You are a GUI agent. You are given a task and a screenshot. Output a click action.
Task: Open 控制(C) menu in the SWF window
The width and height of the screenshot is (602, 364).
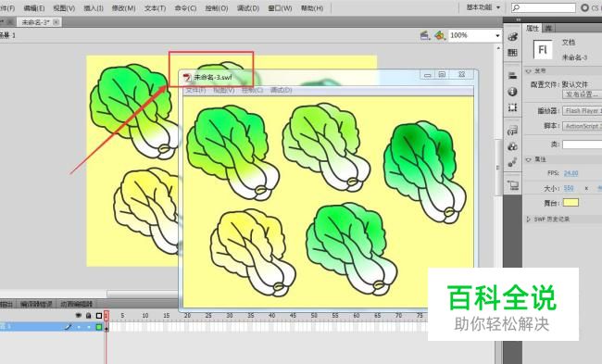(253, 90)
